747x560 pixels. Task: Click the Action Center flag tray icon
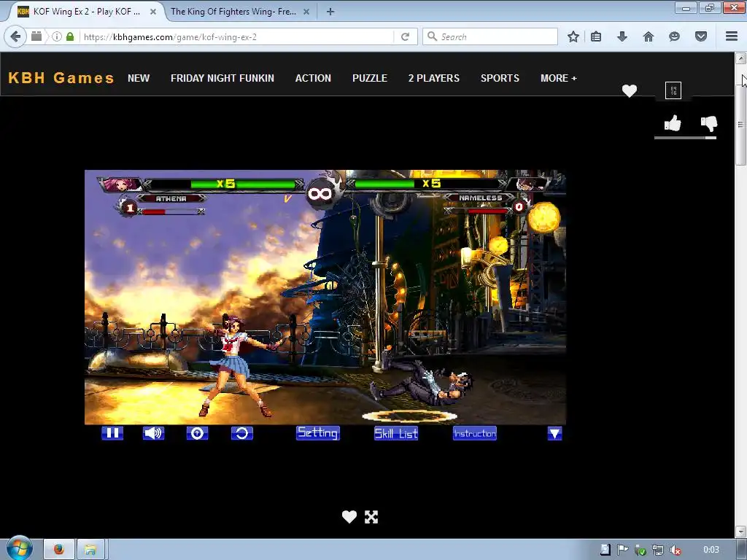pos(622,550)
